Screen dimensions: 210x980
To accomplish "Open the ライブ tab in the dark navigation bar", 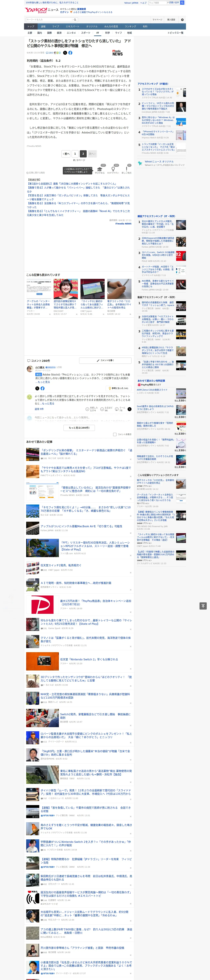I will (56, 27).
